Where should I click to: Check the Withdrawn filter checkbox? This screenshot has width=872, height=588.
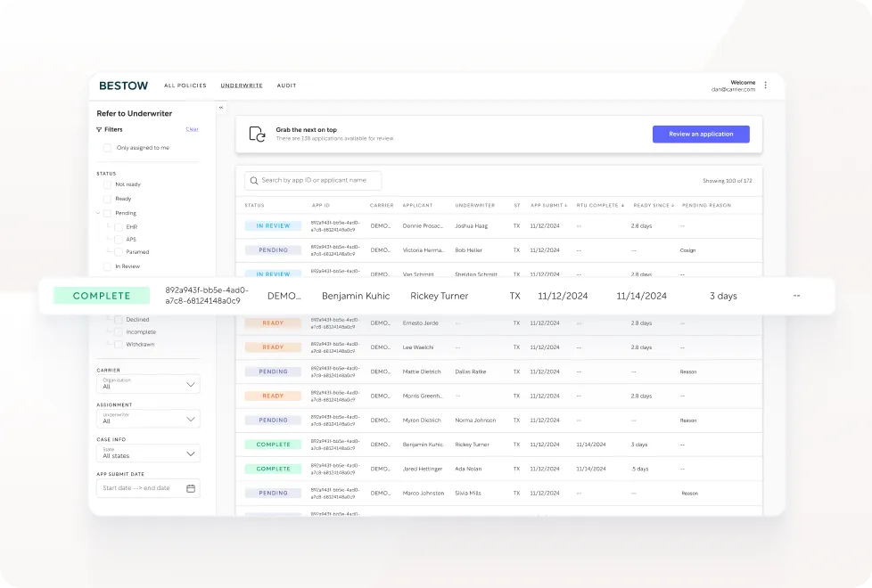click(119, 345)
